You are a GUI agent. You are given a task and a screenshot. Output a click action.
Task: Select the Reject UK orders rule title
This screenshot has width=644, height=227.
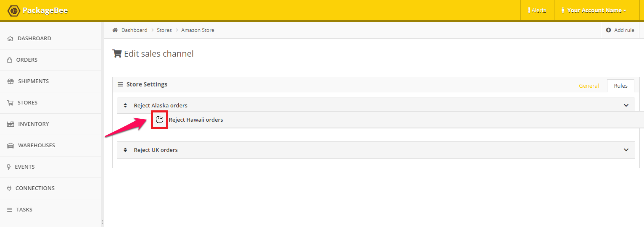pyautogui.click(x=156, y=150)
